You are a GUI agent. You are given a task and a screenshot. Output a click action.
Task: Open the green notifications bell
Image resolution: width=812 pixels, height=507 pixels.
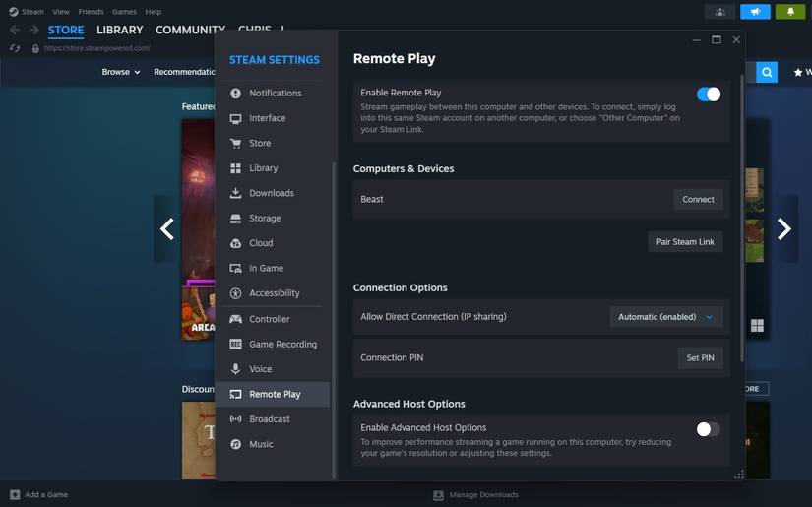(790, 12)
